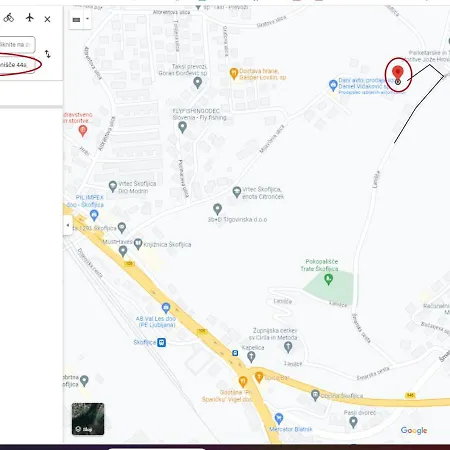The width and height of the screenshot is (450, 450).
Task: Open FLYFISHINGODEC Slovenia marker
Action: [x=182, y=127]
